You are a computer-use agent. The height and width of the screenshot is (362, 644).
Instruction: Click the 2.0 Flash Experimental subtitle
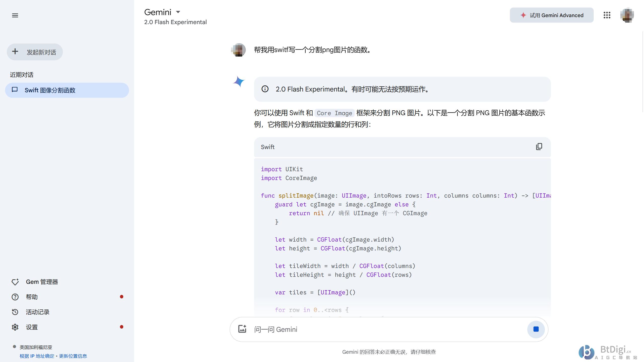175,22
